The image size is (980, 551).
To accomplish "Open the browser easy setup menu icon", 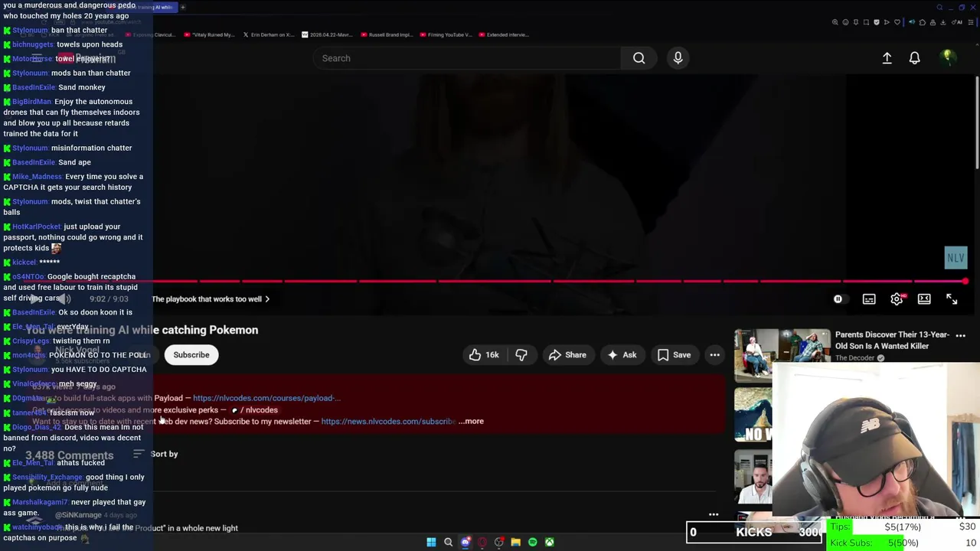I will [971, 22].
